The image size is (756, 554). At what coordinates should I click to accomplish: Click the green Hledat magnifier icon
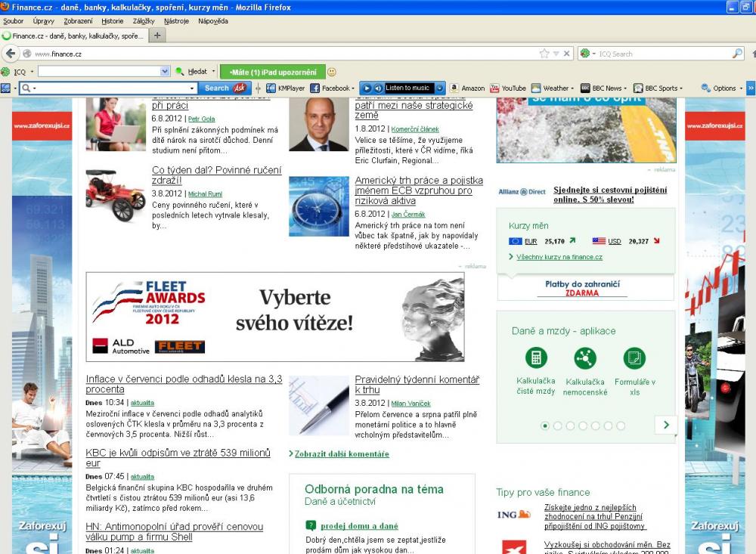coord(179,71)
